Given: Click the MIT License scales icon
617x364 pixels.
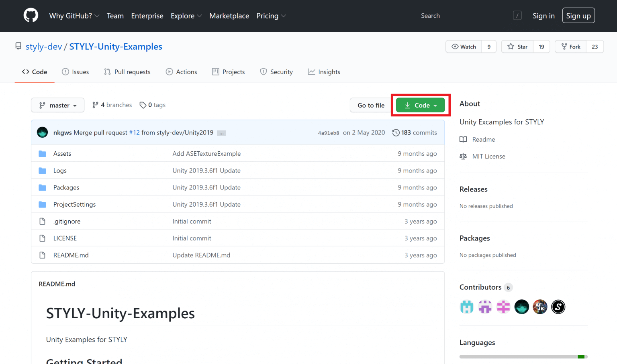Looking at the screenshot, I should [x=464, y=156].
